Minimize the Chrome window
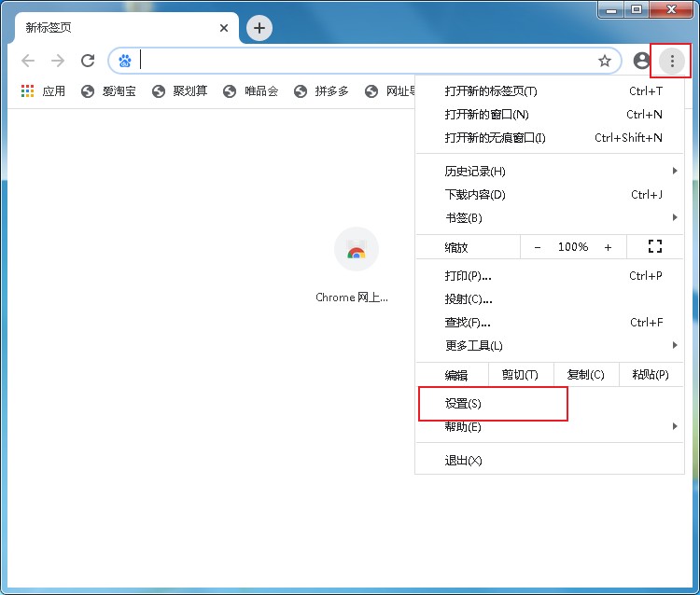700x595 pixels. coord(611,10)
